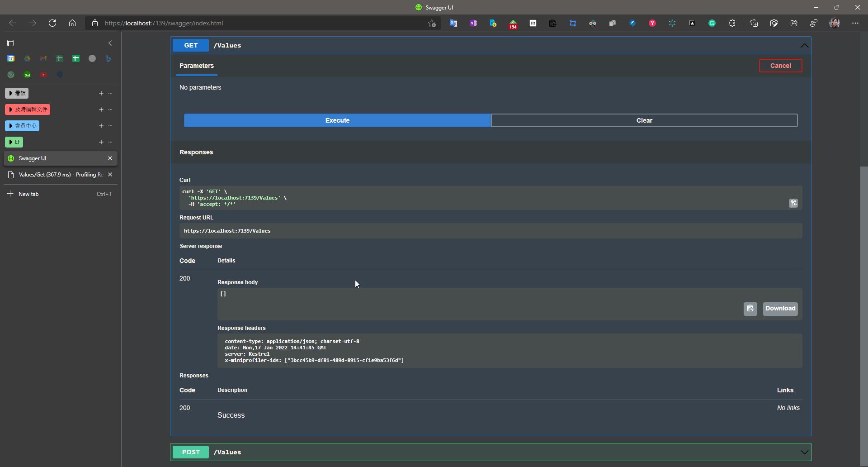Image resolution: width=868 pixels, height=467 pixels.
Task: Open the user profile avatar
Action: tap(835, 23)
